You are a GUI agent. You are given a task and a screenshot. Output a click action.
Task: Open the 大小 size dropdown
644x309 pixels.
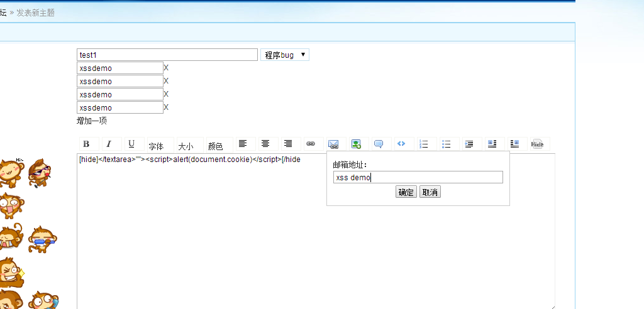coord(190,145)
